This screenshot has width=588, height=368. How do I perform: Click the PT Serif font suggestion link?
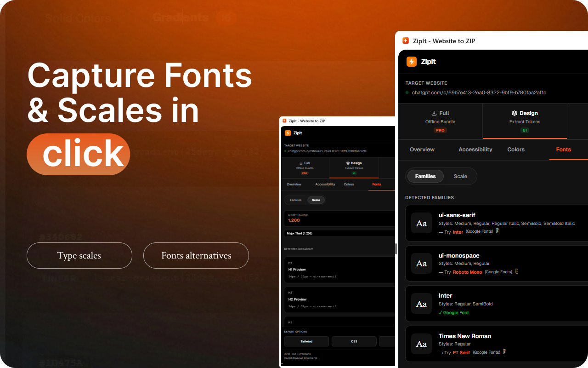click(462, 353)
